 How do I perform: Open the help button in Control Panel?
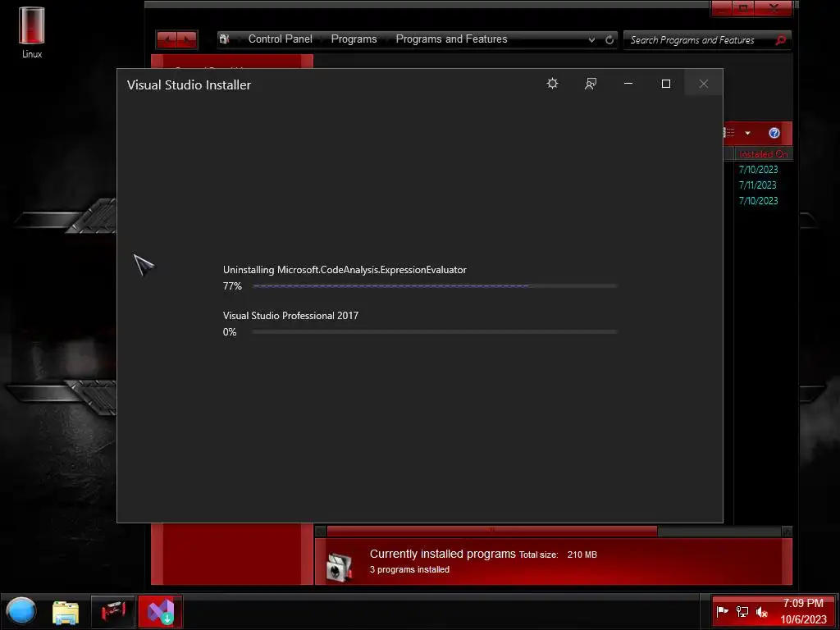pos(774,133)
